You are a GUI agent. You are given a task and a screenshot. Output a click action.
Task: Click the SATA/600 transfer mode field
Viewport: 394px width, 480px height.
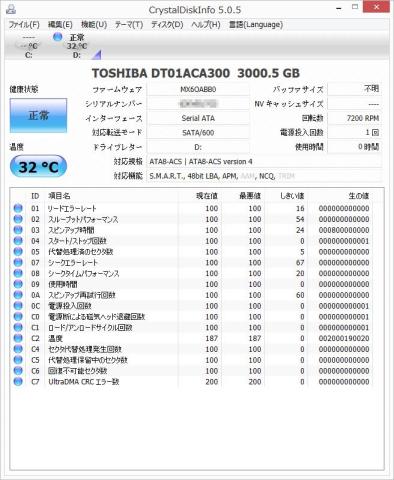[198, 133]
